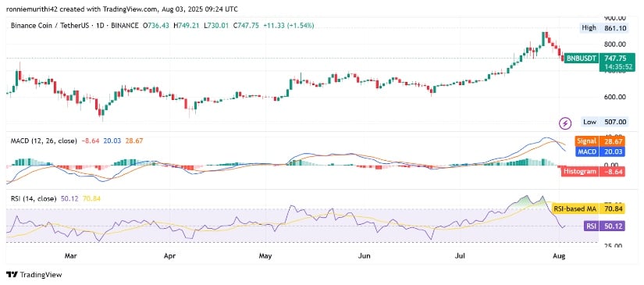
Task: Click the purple lightning bolt icon
Action: pos(566,123)
